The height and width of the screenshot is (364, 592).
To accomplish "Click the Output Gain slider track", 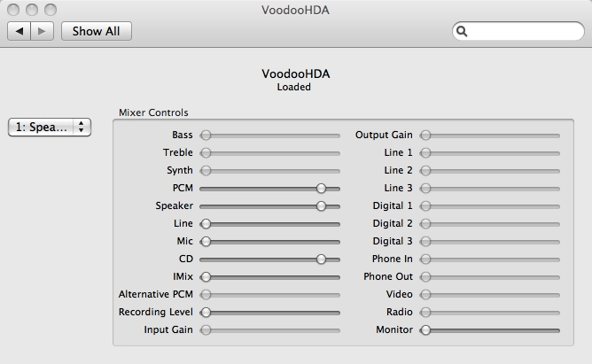I will click(492, 136).
